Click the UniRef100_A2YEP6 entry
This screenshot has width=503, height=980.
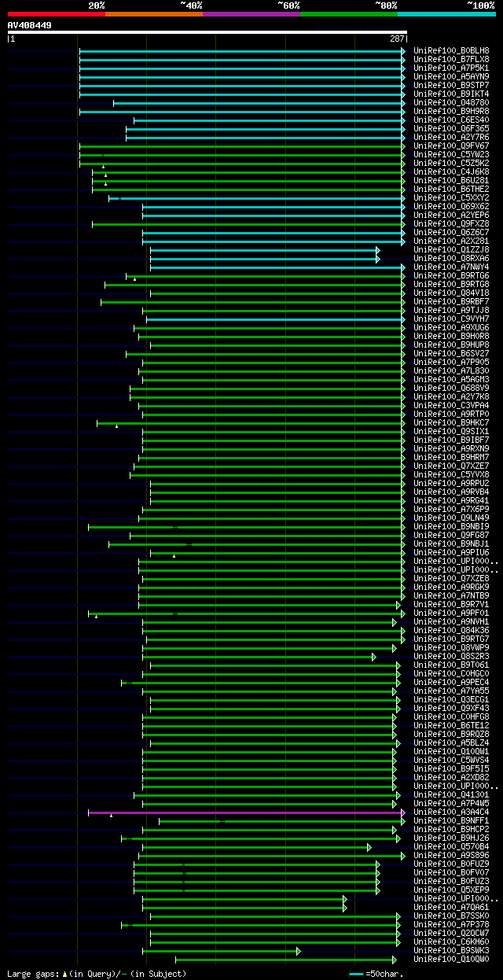click(451, 215)
